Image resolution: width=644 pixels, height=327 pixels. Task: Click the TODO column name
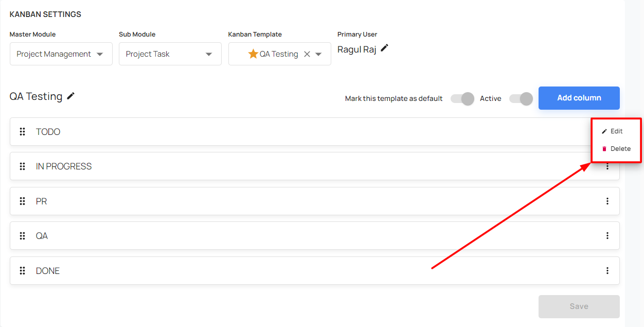point(48,132)
